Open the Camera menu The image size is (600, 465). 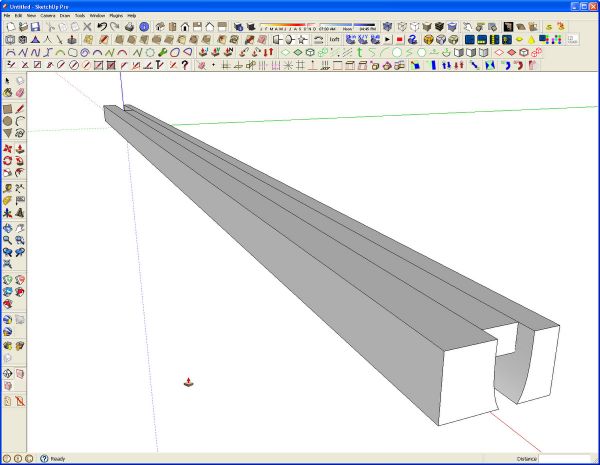coord(48,16)
